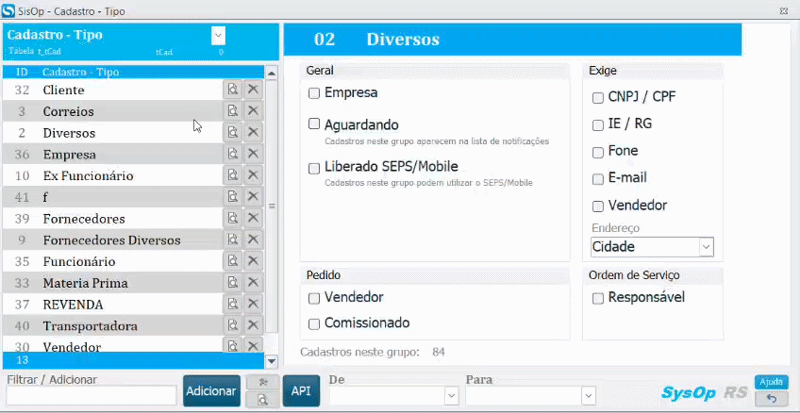Click the API button
800x413 pixels.
click(300, 391)
